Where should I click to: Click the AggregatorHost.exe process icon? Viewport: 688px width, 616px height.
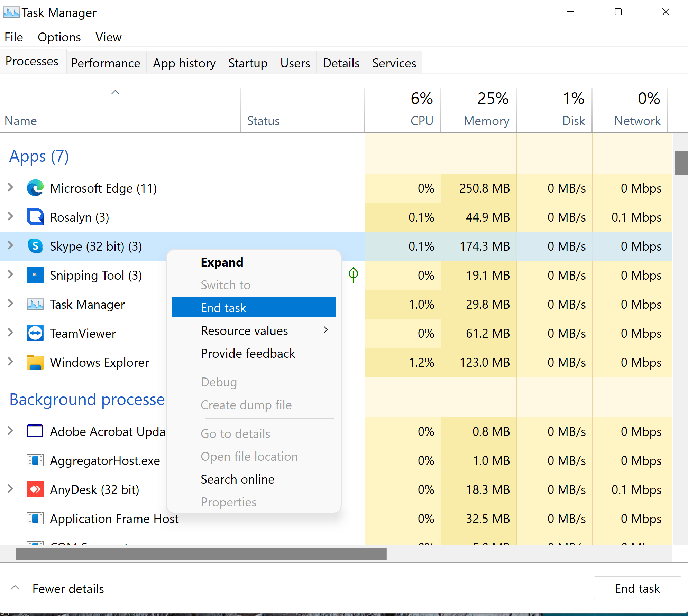point(35,460)
